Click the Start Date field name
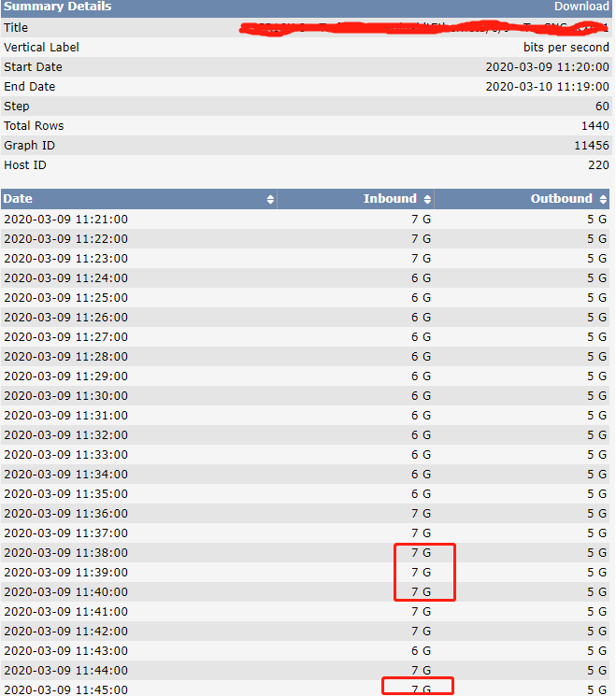616x696 pixels. point(34,67)
